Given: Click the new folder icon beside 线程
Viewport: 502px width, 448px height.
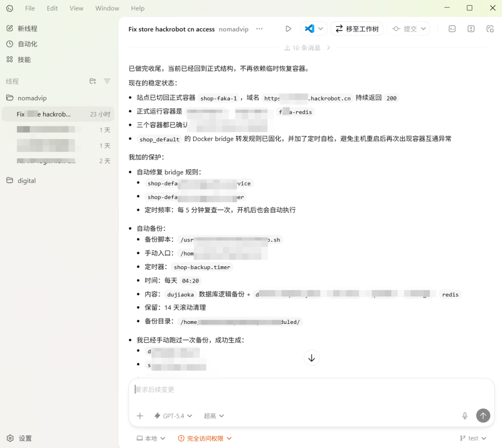Looking at the screenshot, I should pyautogui.click(x=92, y=81).
